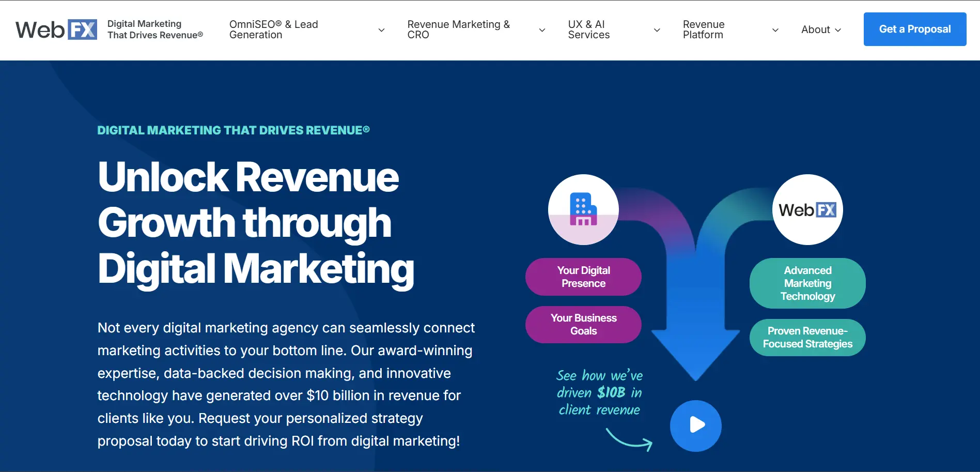Click the '$10B' handwritten text annotation
This screenshot has height=472, width=980.
click(x=611, y=392)
